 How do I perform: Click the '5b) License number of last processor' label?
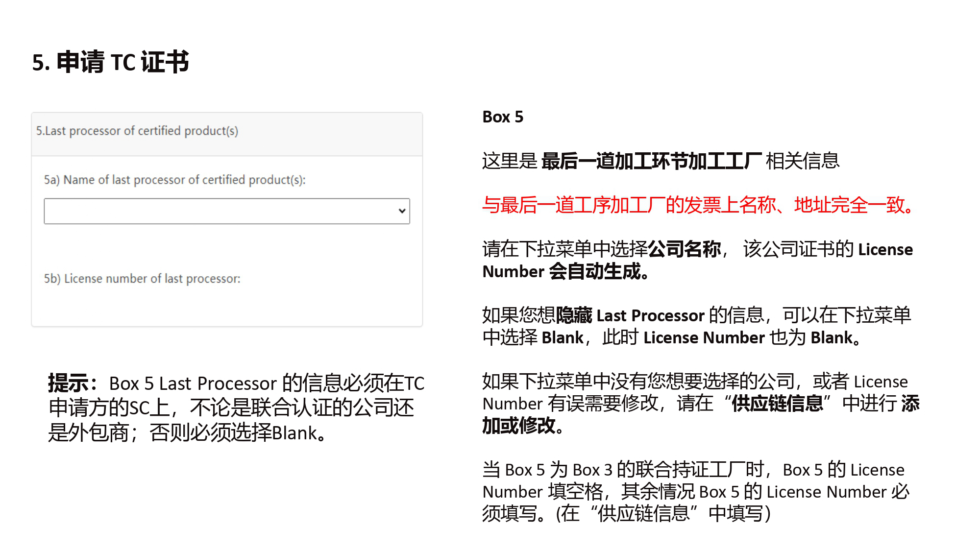coord(142,279)
